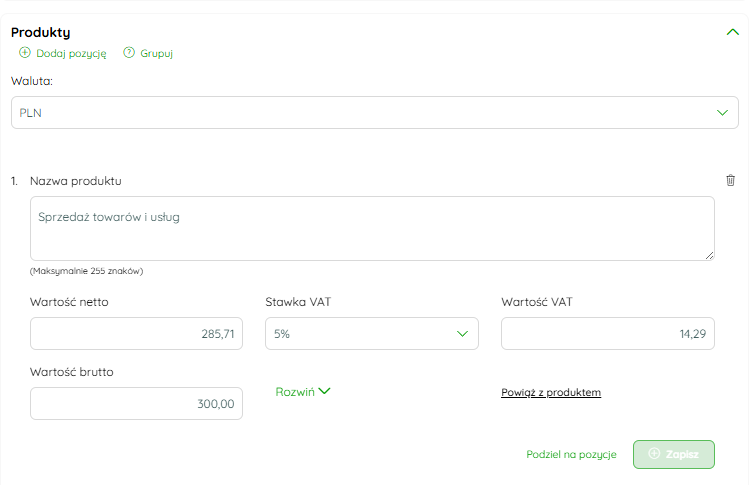Click the Wartość netto field
750x485 pixels.
pyautogui.click(x=136, y=333)
